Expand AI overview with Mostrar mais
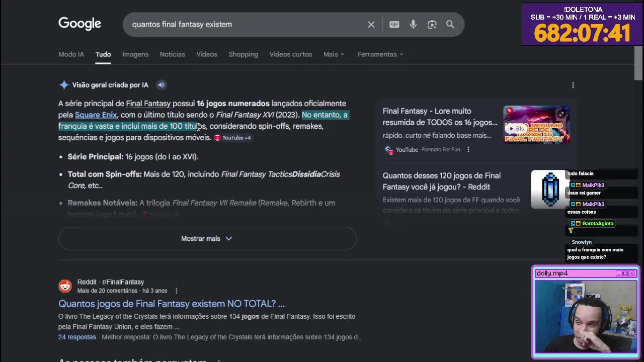The height and width of the screenshot is (362, 644). point(207,238)
